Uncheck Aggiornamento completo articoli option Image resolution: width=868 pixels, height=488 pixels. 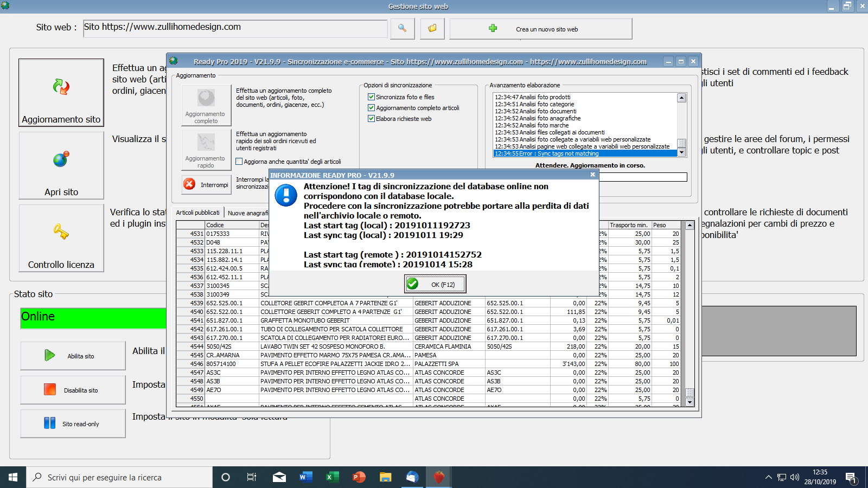click(372, 108)
